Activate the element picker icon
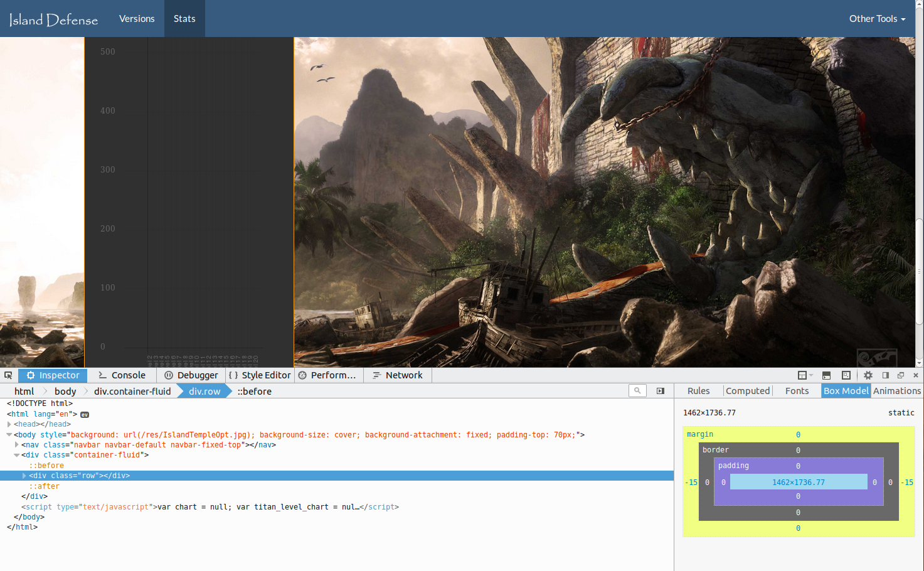The width and height of the screenshot is (924, 571). click(x=8, y=375)
